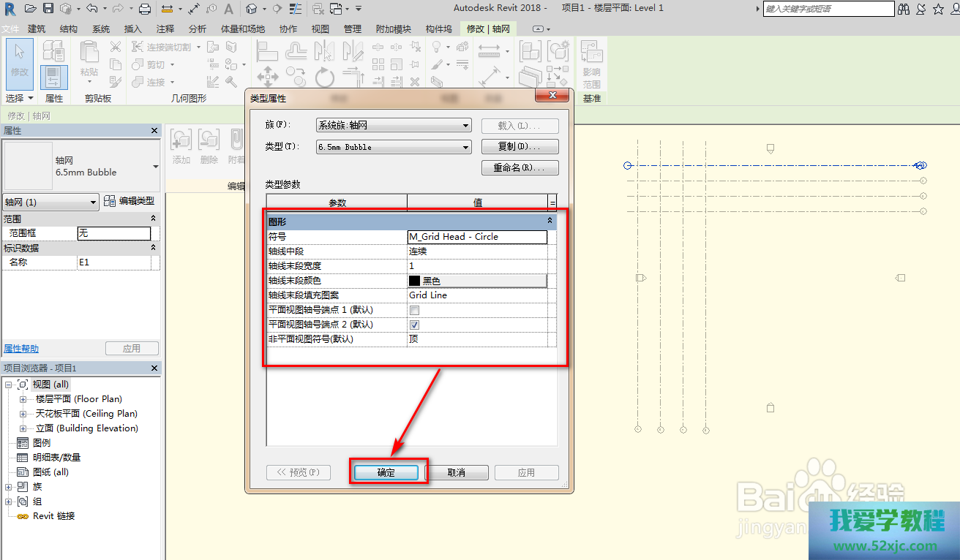Click the Undo arrow icon

pyautogui.click(x=91, y=9)
